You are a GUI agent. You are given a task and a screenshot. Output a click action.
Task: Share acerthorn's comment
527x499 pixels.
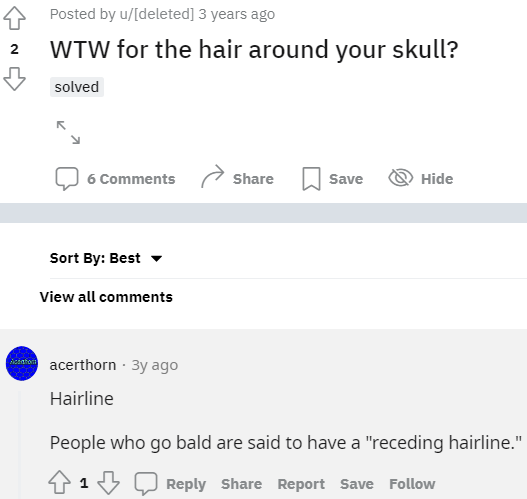pos(241,484)
